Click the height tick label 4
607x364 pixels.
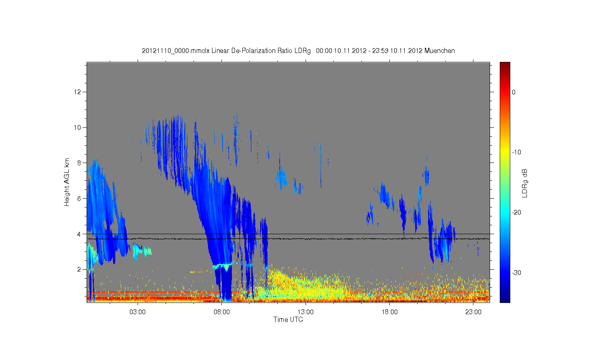(79, 234)
